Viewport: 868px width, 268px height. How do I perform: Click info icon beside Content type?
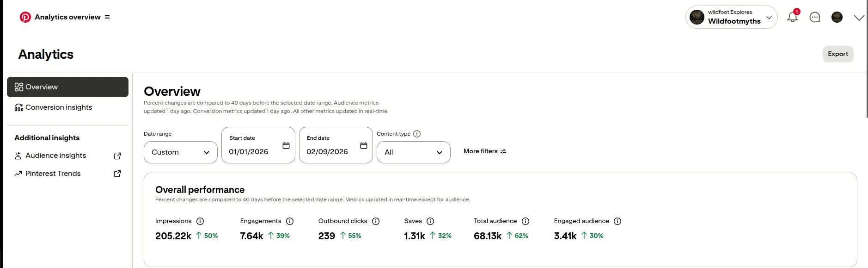(x=417, y=134)
